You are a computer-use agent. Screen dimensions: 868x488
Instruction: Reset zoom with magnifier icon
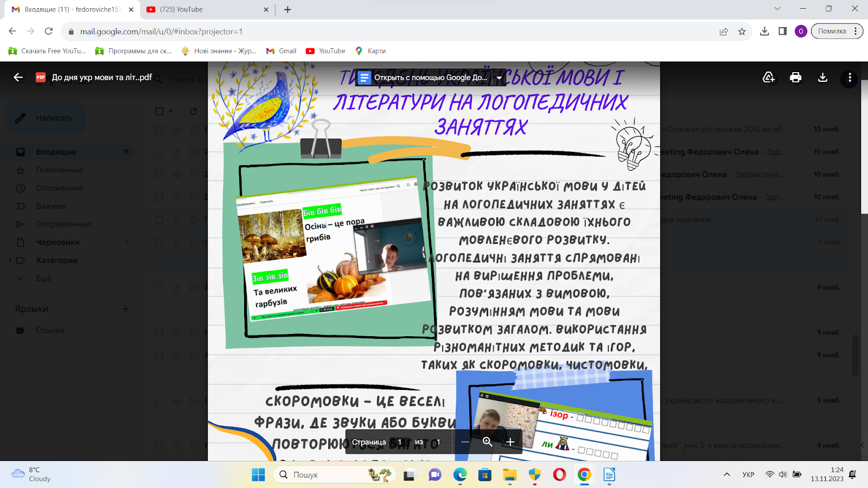[487, 442]
